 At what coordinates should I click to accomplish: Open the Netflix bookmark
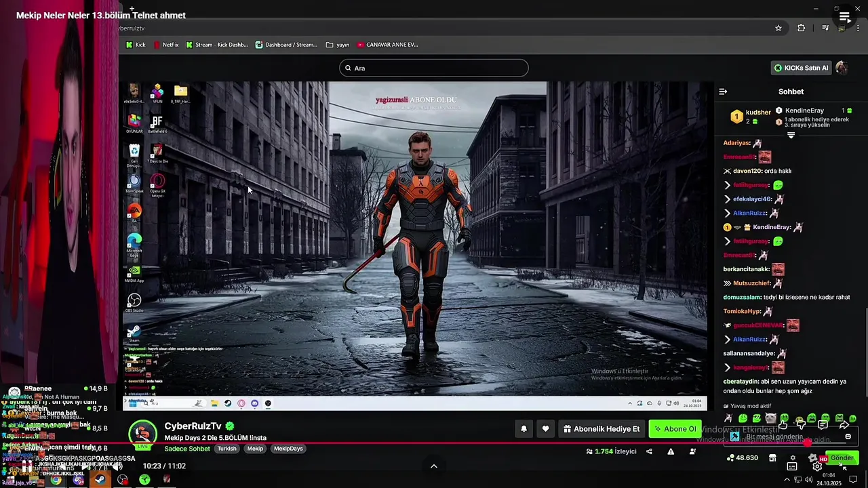point(166,45)
